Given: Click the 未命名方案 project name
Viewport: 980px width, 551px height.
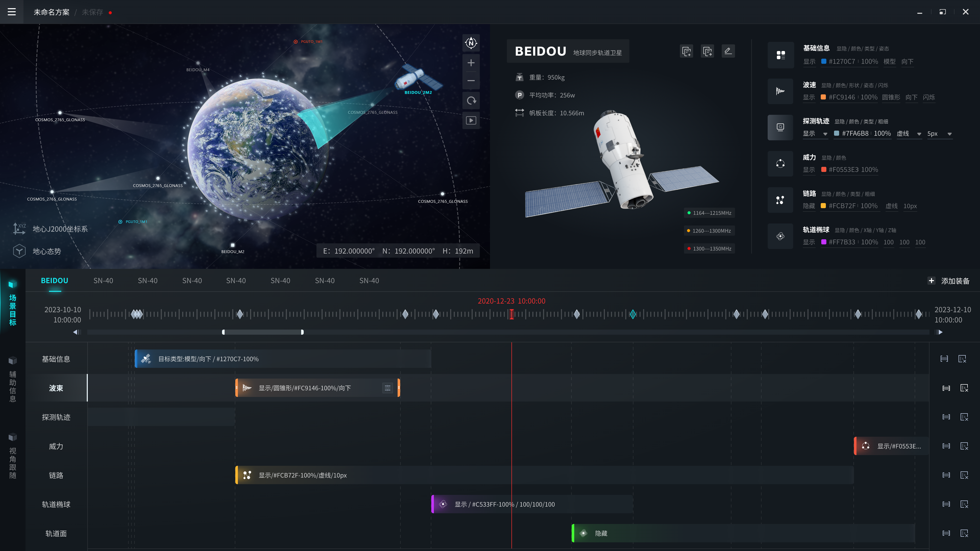Looking at the screenshot, I should 51,12.
